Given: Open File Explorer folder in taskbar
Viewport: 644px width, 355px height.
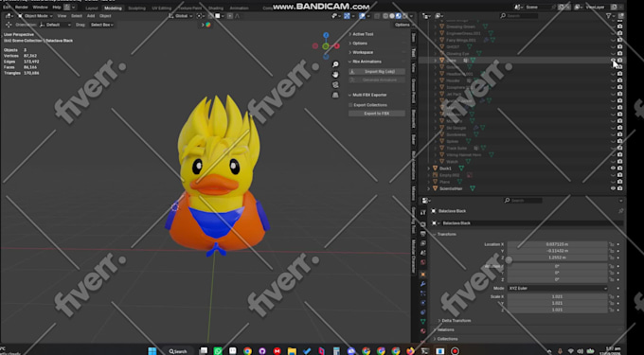Looking at the screenshot, I should pos(292,351).
